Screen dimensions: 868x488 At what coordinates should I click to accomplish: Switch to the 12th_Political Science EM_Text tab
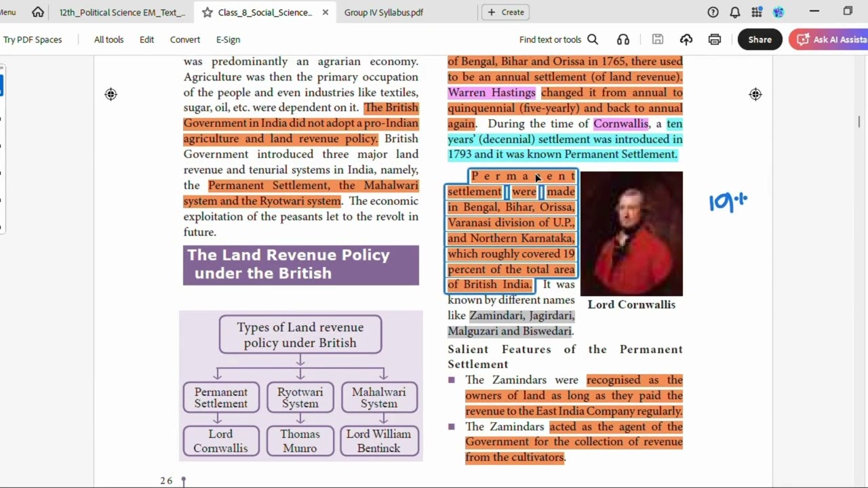[x=122, y=12]
